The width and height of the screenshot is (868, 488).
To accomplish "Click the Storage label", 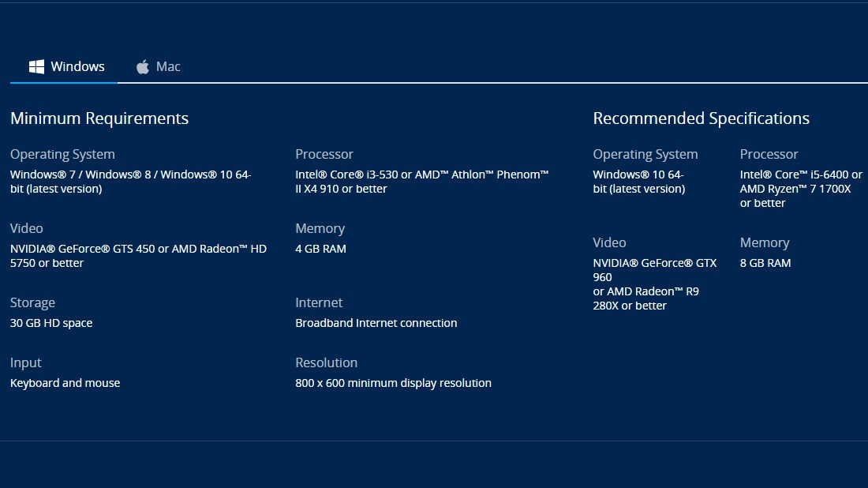I will pyautogui.click(x=32, y=303).
